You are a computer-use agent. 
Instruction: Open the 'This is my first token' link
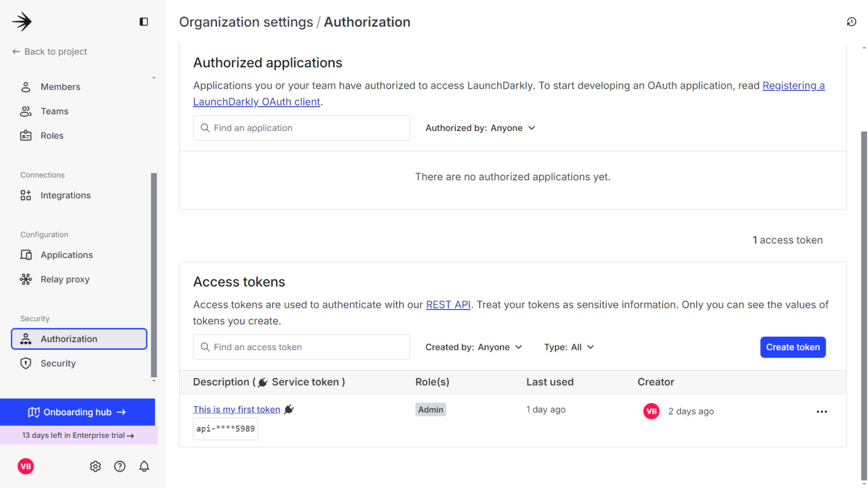[236, 409]
